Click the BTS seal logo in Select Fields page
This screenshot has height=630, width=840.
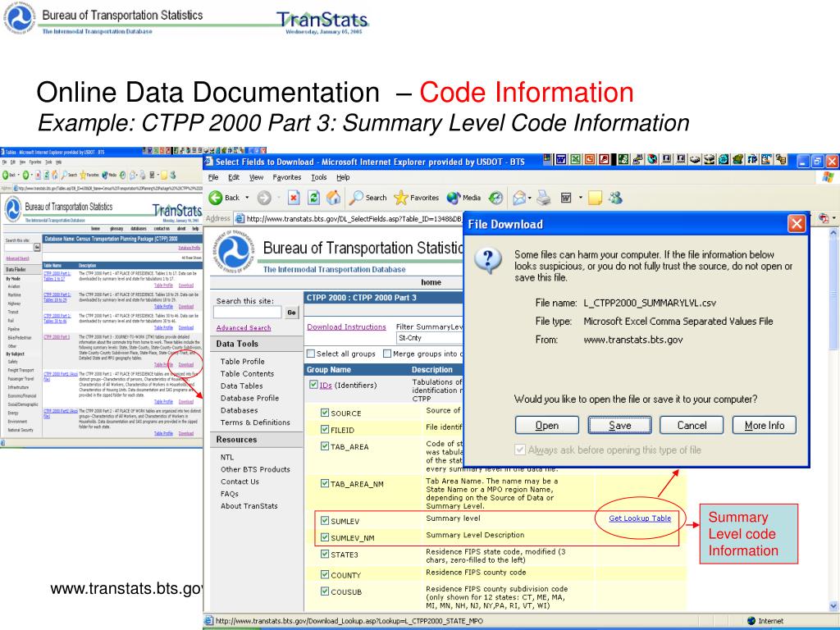coord(233,251)
